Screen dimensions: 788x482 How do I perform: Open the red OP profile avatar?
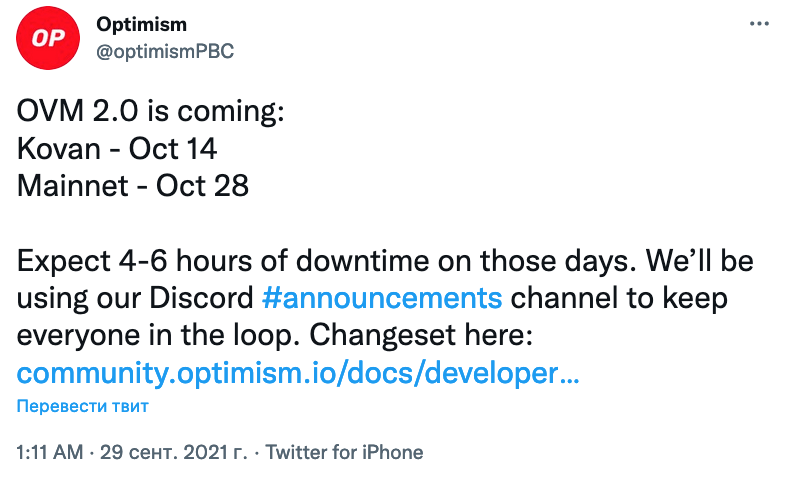pyautogui.click(x=48, y=38)
